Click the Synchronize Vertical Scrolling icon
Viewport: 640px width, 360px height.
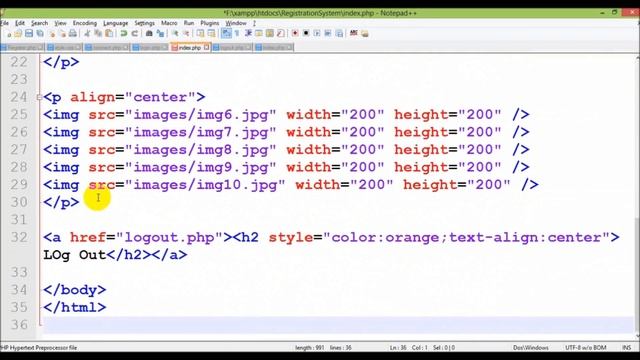[x=200, y=33]
